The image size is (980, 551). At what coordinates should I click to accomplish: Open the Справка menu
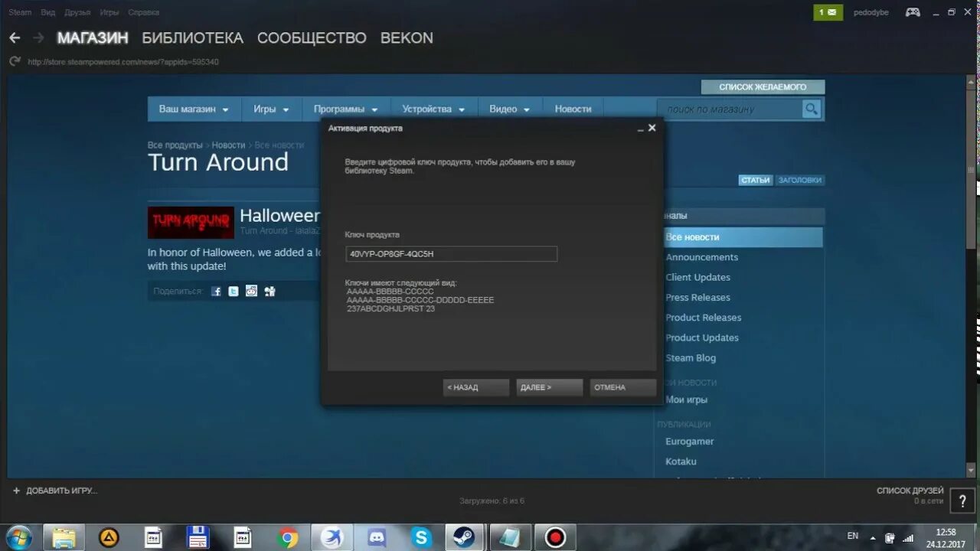pyautogui.click(x=144, y=12)
